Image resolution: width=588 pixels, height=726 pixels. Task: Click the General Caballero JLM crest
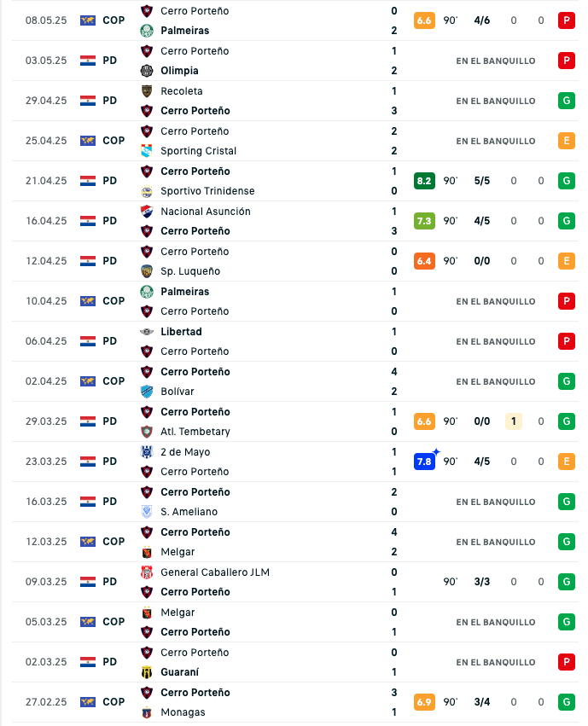point(147,572)
